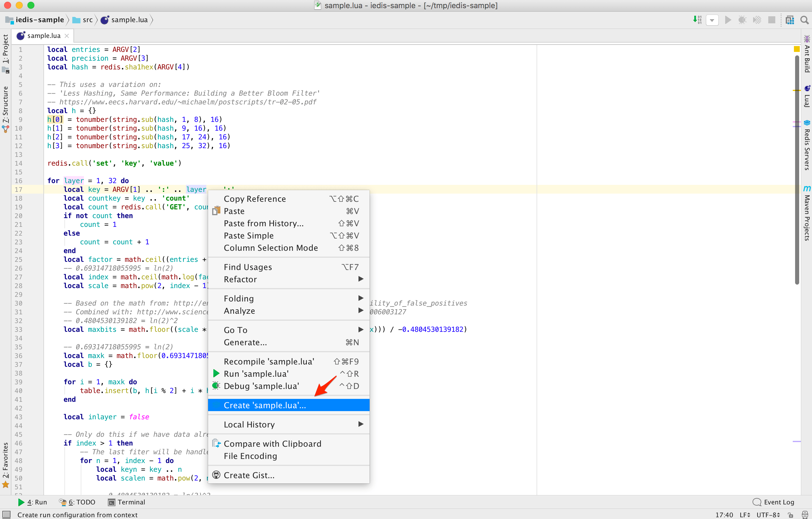Click the Search Everywhere magnifier icon

point(805,20)
